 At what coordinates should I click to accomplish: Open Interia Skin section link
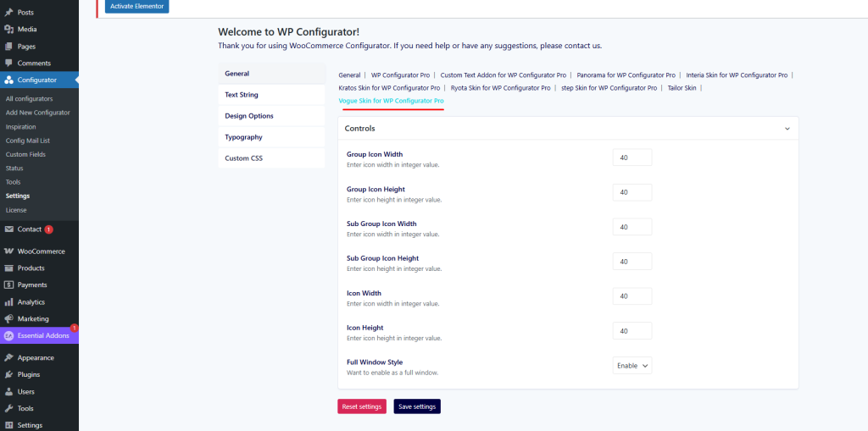737,75
